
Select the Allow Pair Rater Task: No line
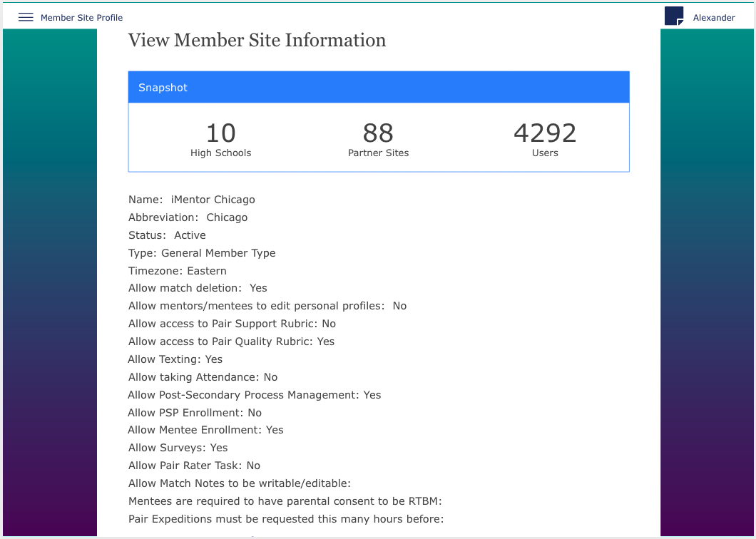(194, 466)
